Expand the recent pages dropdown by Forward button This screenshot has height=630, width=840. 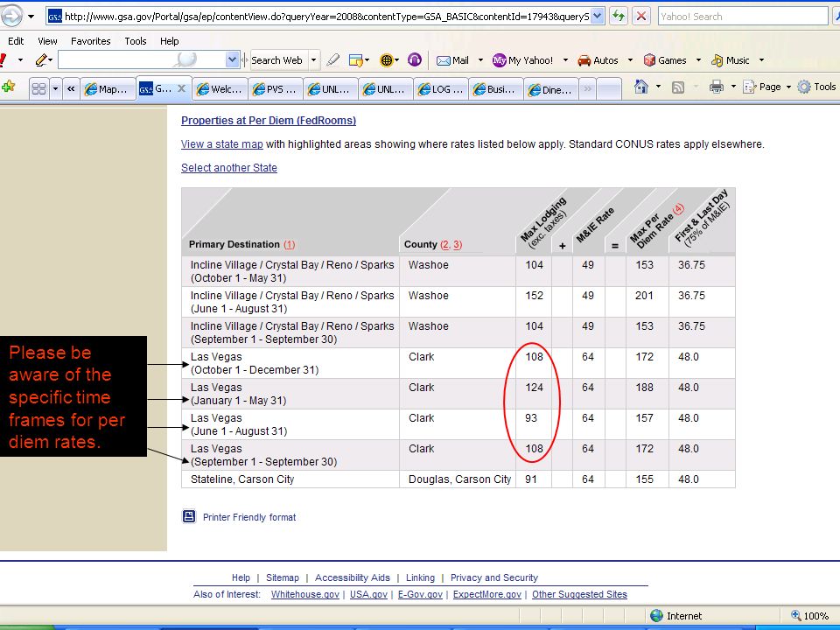(31, 17)
